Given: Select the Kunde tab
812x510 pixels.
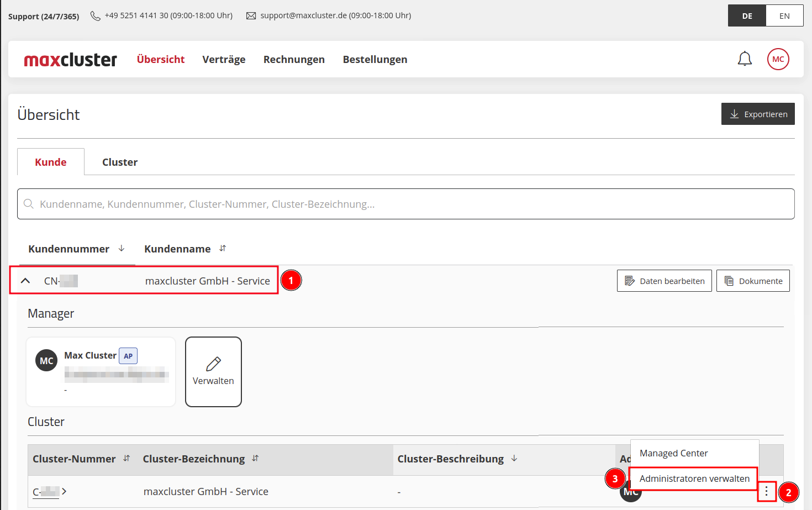Looking at the screenshot, I should [51, 162].
